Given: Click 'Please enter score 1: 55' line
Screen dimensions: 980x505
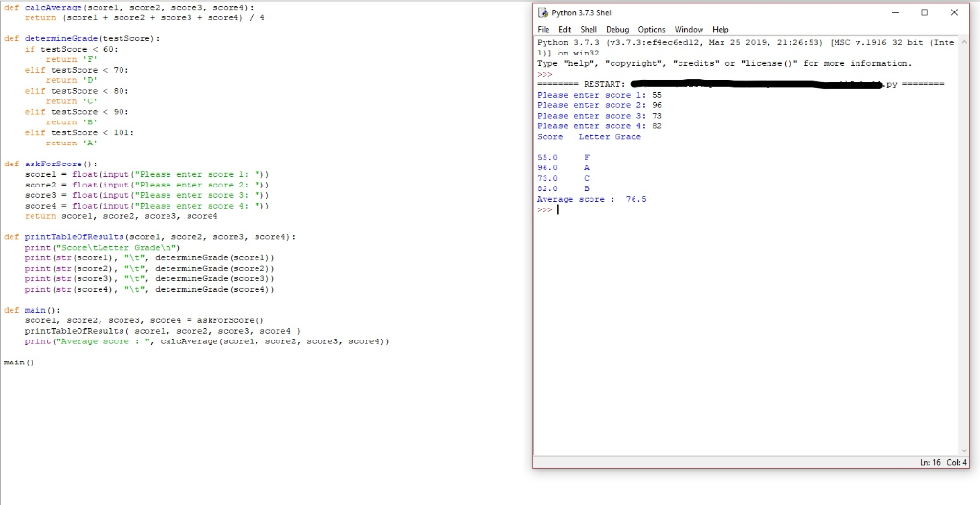Looking at the screenshot, I should [599, 95].
